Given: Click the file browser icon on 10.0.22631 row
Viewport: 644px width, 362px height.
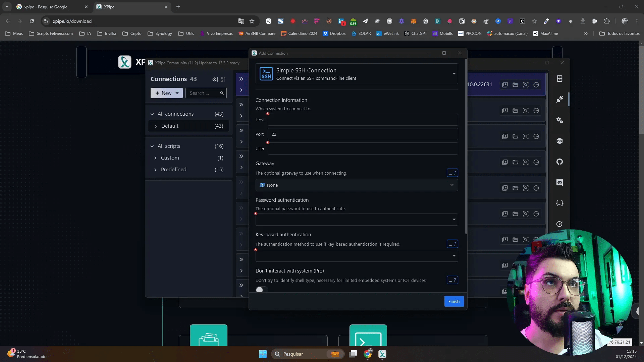Looking at the screenshot, I should pos(516,85).
